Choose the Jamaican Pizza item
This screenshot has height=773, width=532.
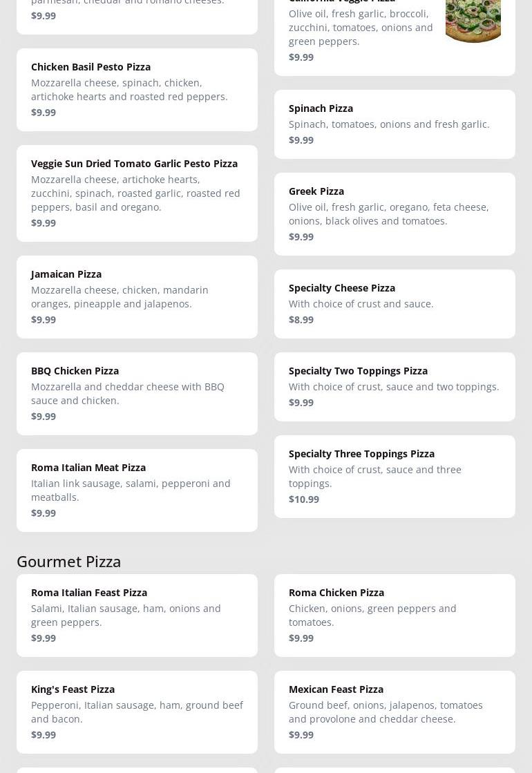pyautogui.click(x=66, y=274)
